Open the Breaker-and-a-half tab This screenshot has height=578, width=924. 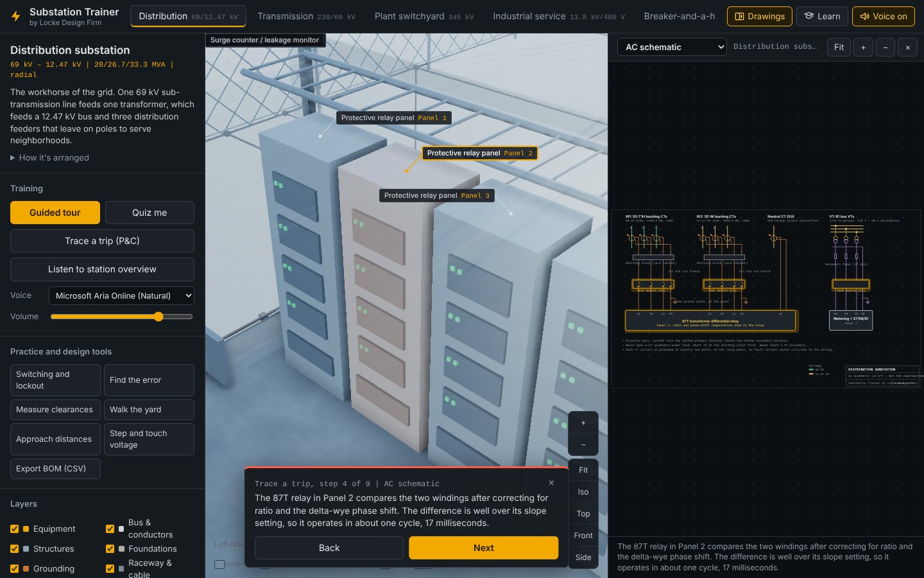point(680,17)
